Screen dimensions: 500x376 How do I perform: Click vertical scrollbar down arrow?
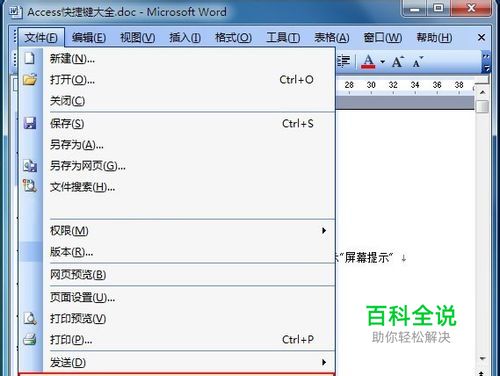482,359
